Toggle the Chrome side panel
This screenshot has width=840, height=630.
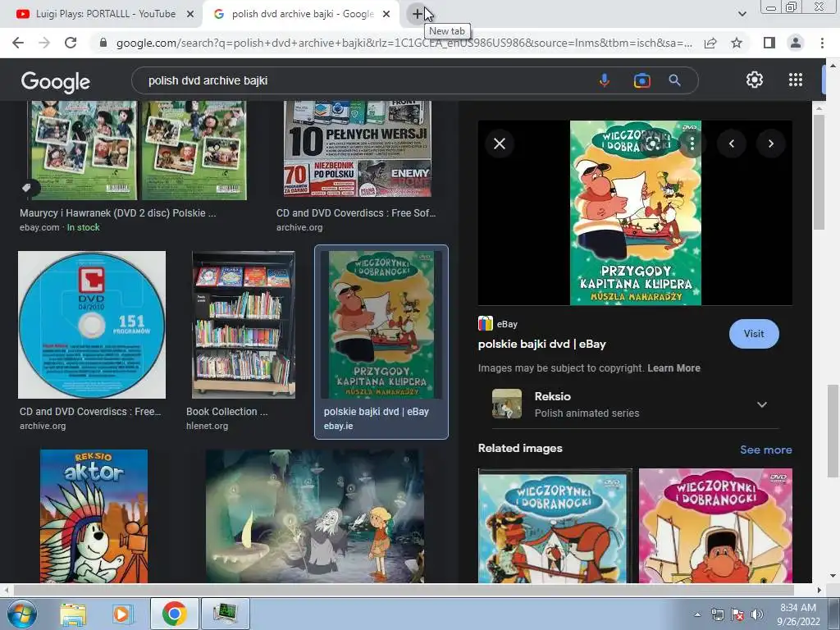pyautogui.click(x=769, y=43)
